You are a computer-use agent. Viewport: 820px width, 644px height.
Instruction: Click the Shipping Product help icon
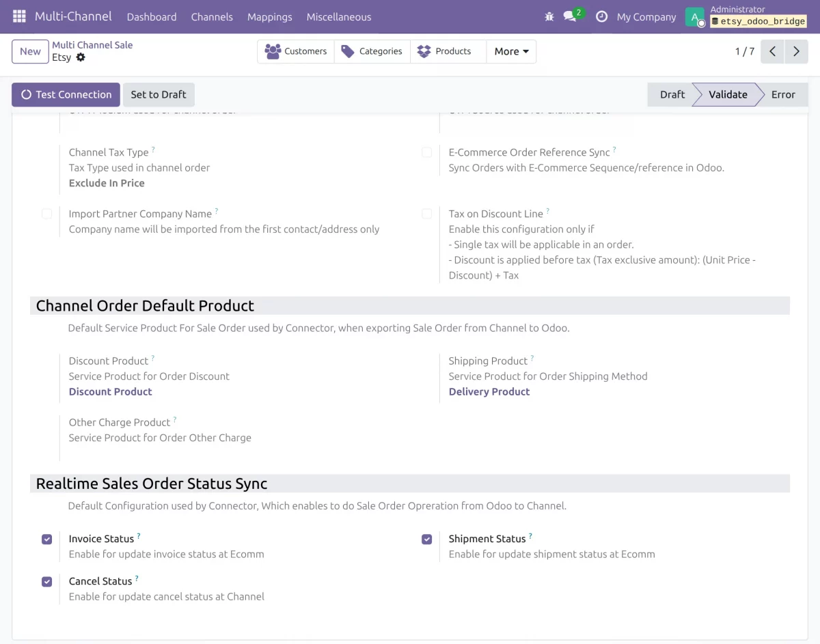tap(532, 358)
